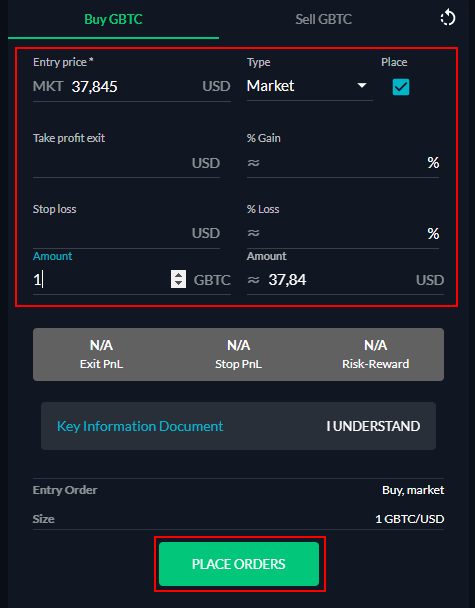This screenshot has width=475, height=608.
Task: Increase GBTC amount with up stepper arrow
Action: (x=178, y=275)
